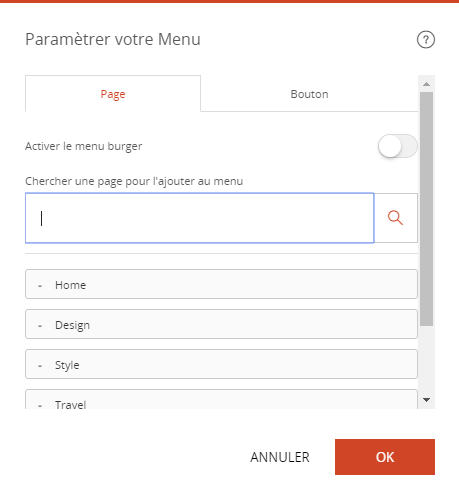
Task: Click the scrollbar track below the thumb
Action: click(426, 359)
